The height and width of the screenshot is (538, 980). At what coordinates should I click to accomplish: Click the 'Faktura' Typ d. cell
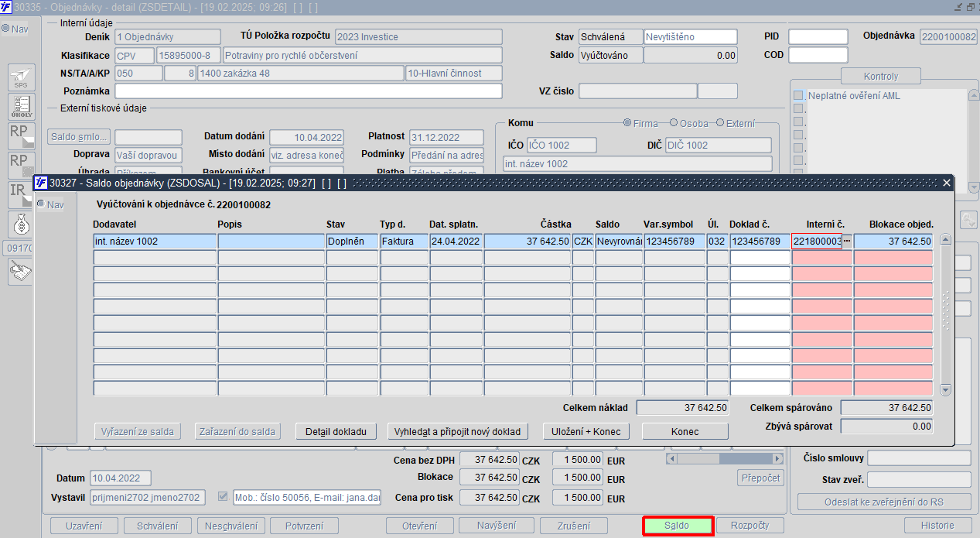click(x=404, y=242)
